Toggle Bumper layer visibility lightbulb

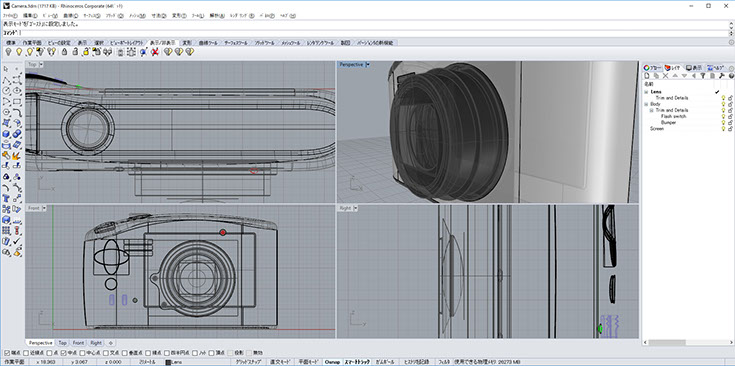(723, 122)
